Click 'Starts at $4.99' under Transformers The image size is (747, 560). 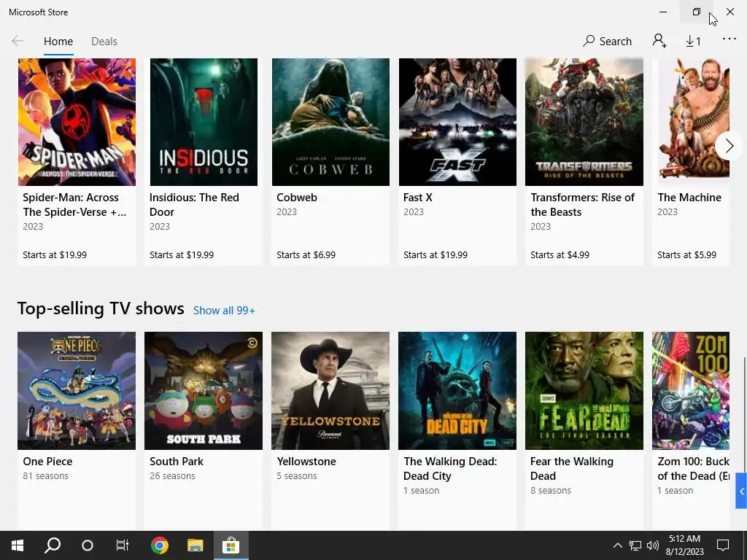[x=560, y=254]
